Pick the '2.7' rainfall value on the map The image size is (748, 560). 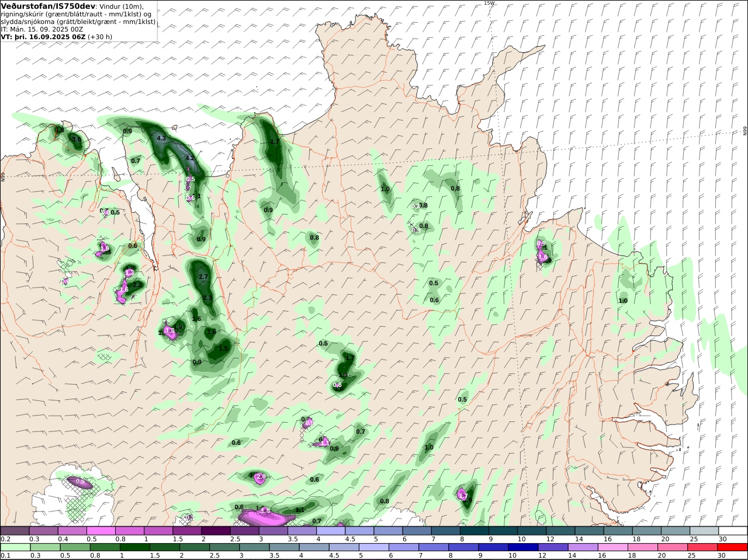203,276
